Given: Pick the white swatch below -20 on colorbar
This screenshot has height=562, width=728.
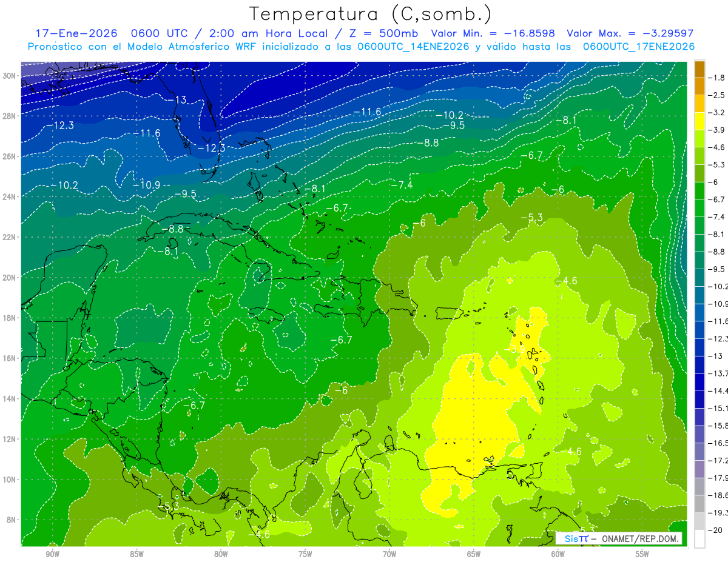Looking at the screenshot, I should coord(699,539).
